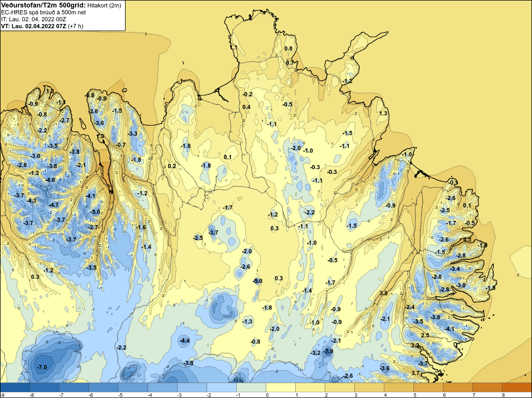The height and width of the screenshot is (398, 532).
Task: Click the 0.7 temperature label
Action: coord(289,63)
